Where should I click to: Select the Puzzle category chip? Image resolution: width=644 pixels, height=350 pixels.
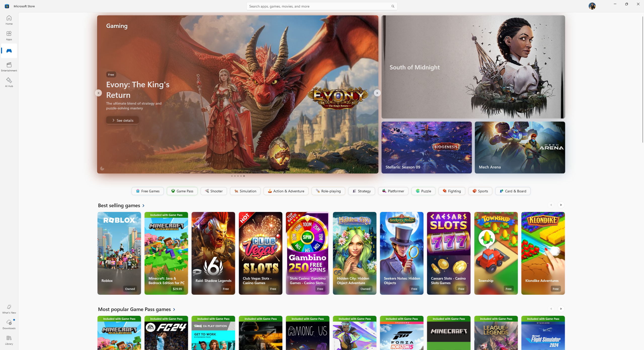point(423,191)
